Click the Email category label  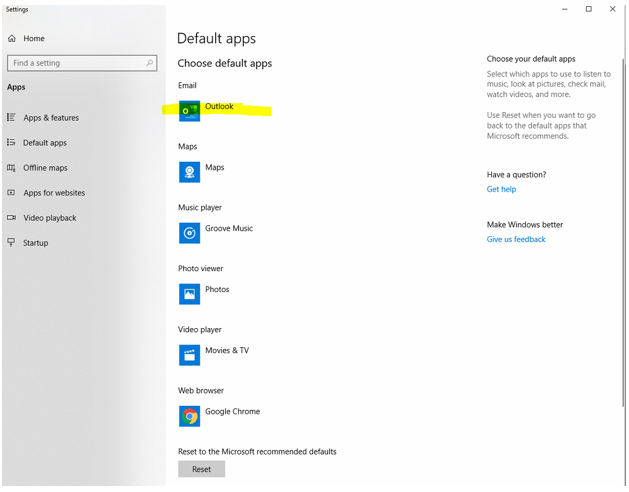pos(187,85)
